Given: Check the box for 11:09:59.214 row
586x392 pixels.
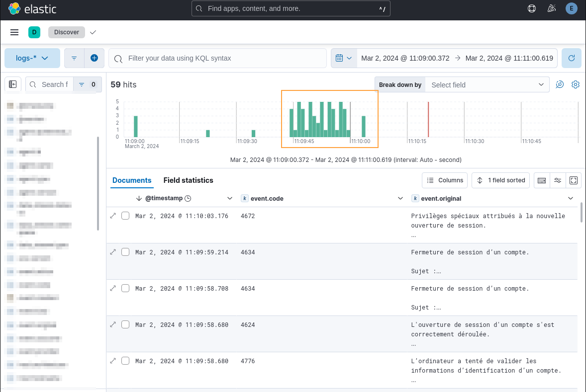Looking at the screenshot, I should point(125,252).
